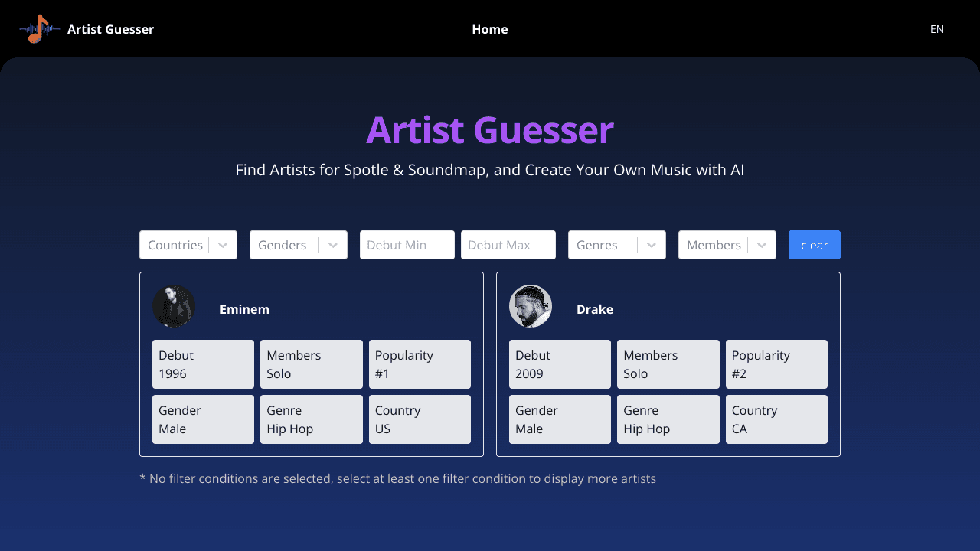Click the Artist Guesser music note logo
The image size is (980, 551).
tap(40, 29)
